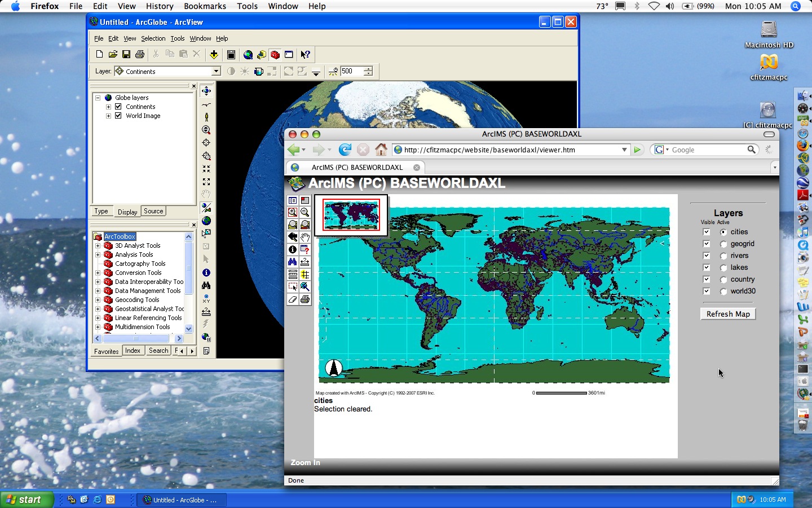Select the Zoom In tool in ArcIMS

point(293,212)
